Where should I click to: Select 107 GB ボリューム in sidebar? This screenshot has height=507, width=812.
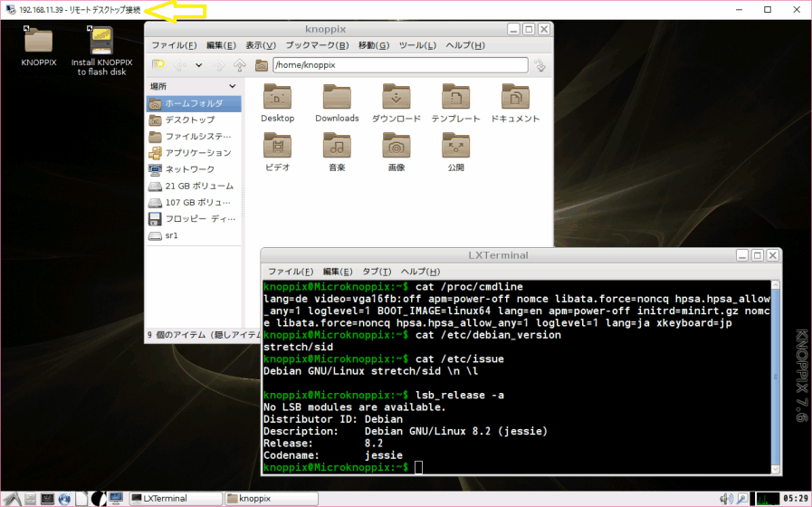click(194, 203)
